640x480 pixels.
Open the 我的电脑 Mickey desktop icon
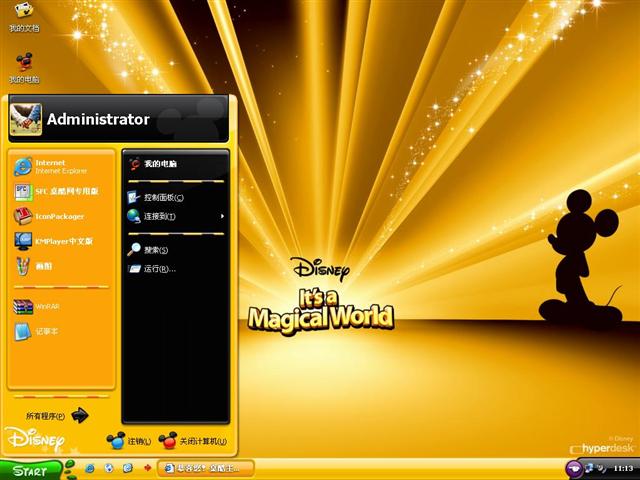[24, 68]
